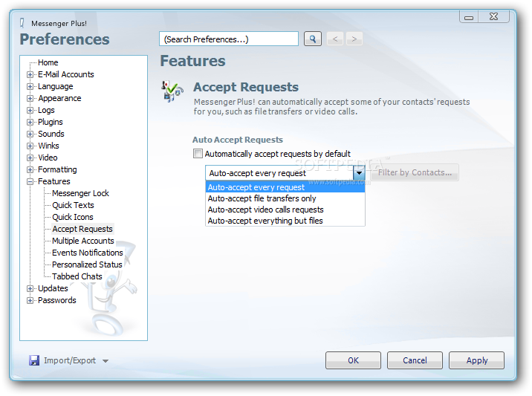Click the Import/Export floppy disk icon
Viewport: 532px width, 396px height.
coord(34,360)
